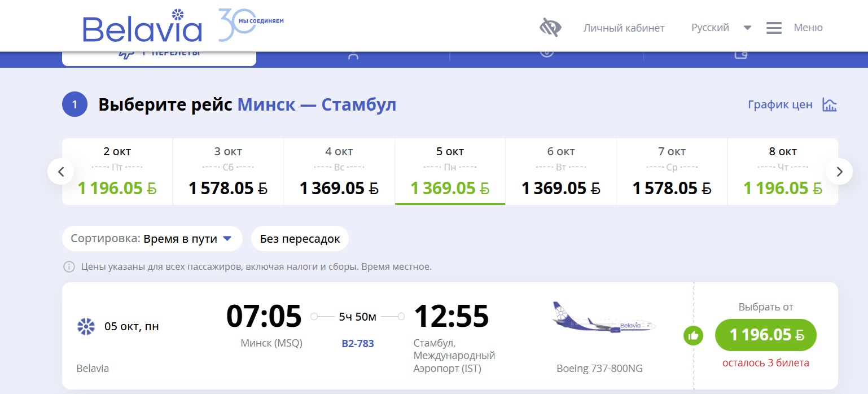868x394 pixels.
Task: Click the Belavia carrier name text
Action: tap(93, 369)
